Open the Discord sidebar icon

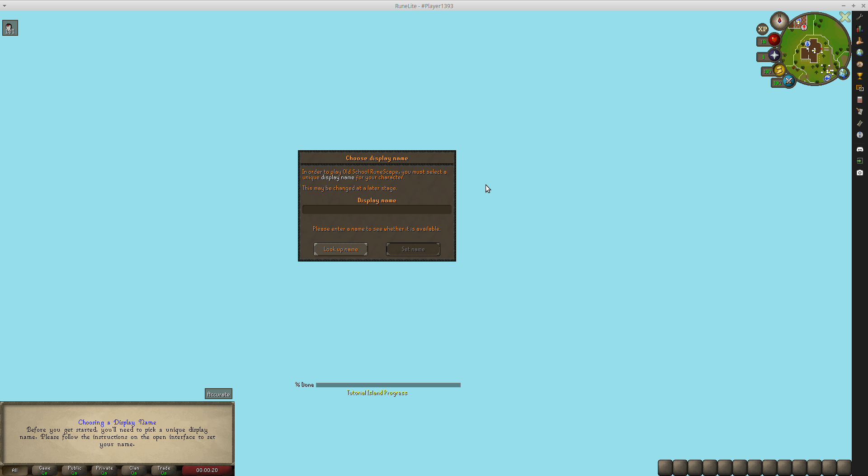(859, 149)
